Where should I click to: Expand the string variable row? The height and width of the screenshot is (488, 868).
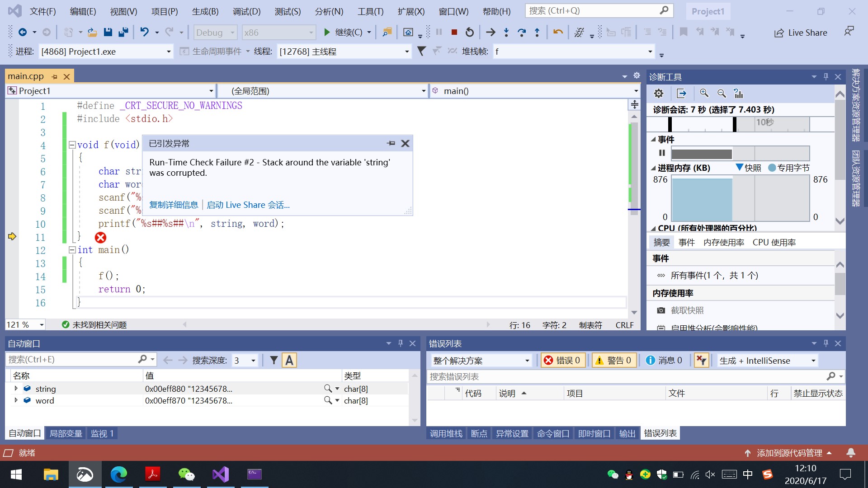point(16,389)
